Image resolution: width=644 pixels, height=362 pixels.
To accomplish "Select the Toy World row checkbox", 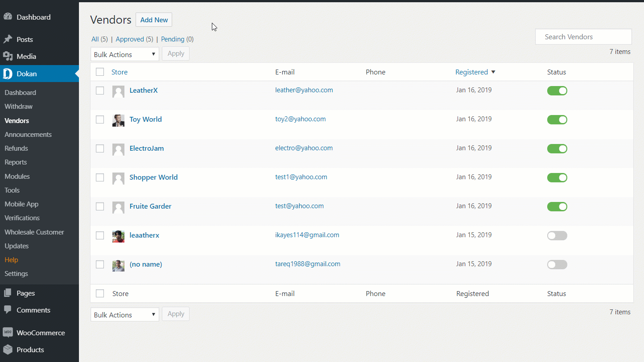I will coord(100,119).
